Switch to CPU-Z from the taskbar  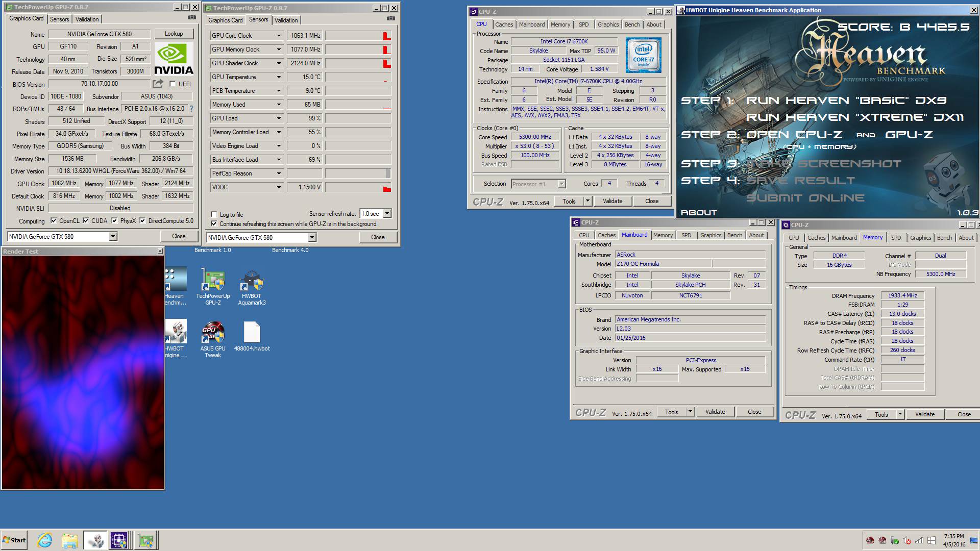pos(119,540)
